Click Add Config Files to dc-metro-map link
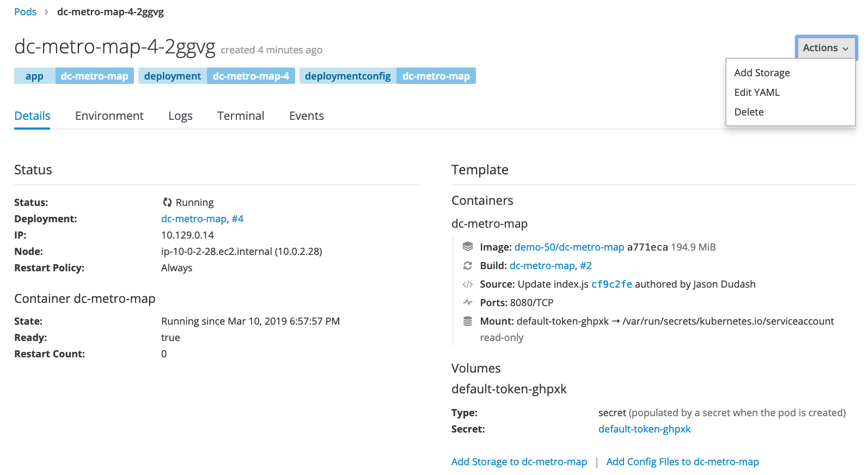Viewport: 868px width, 475px height. point(682,461)
